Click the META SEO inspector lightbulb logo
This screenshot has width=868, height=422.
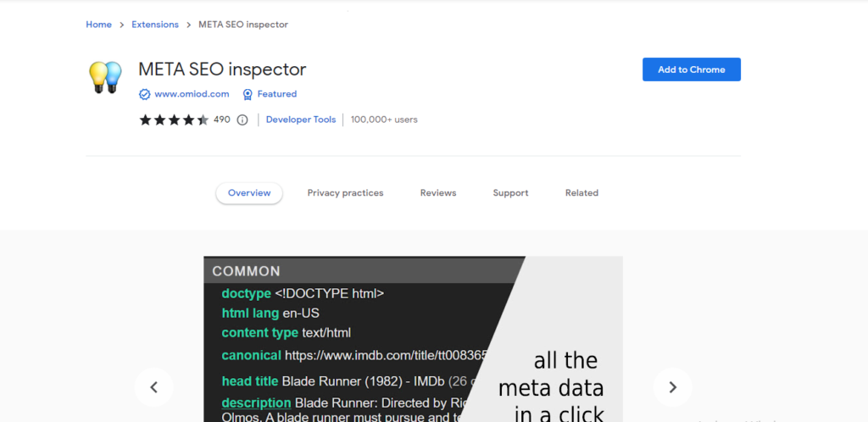(105, 77)
